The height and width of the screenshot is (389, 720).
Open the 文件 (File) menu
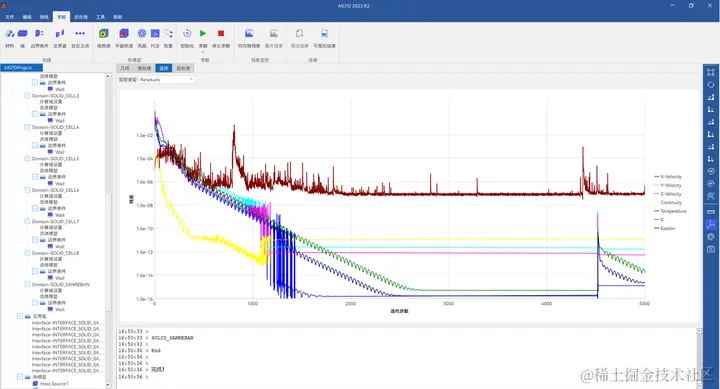[10, 17]
